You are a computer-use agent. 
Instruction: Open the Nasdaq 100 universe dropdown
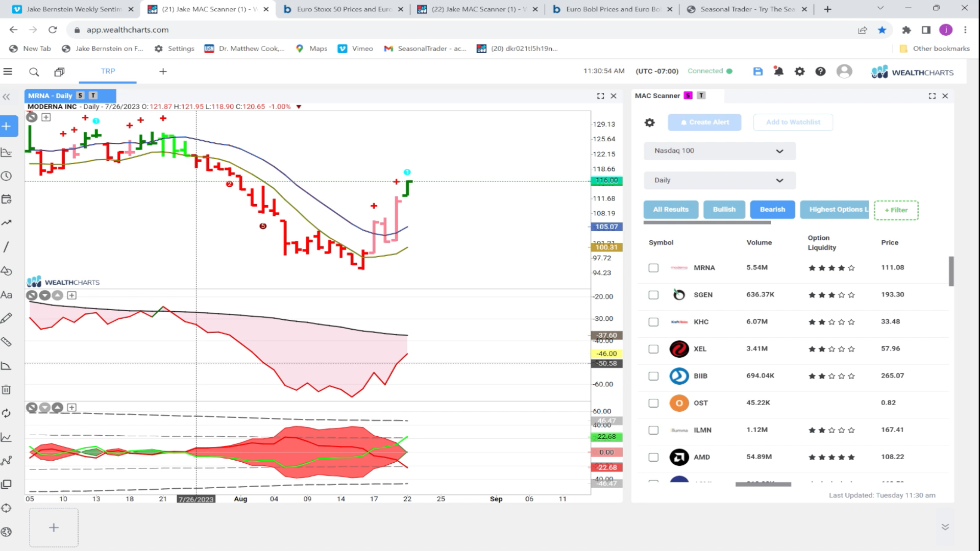pyautogui.click(x=720, y=151)
